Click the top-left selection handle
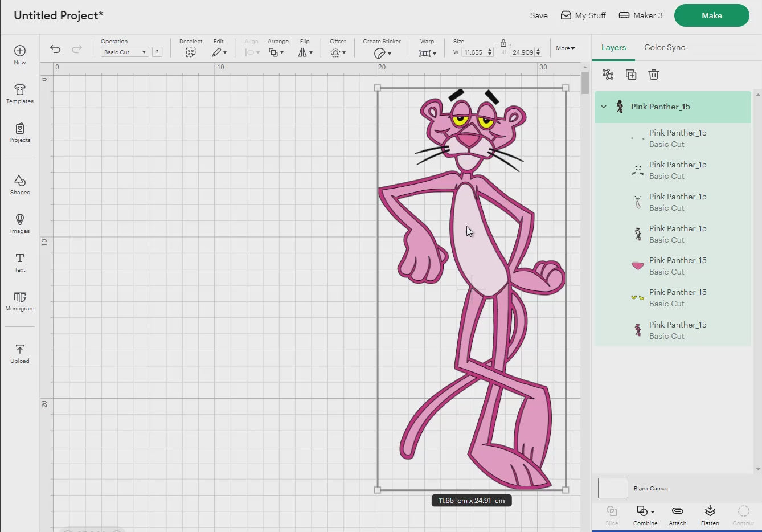Viewport: 762px width, 532px height. pyautogui.click(x=377, y=88)
